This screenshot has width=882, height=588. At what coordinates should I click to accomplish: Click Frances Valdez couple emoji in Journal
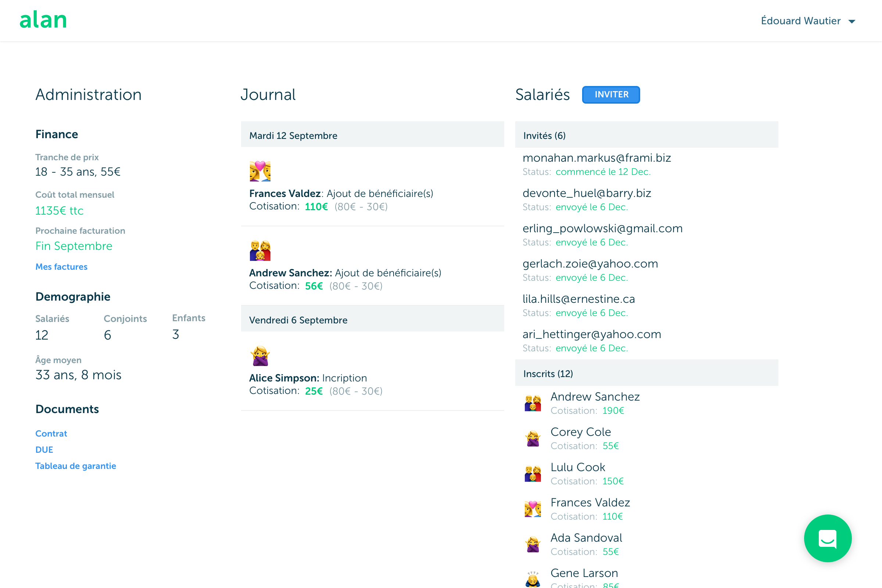coord(260,171)
